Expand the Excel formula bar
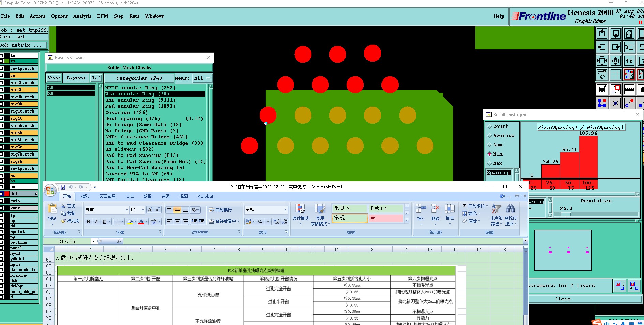 [x=525, y=241]
